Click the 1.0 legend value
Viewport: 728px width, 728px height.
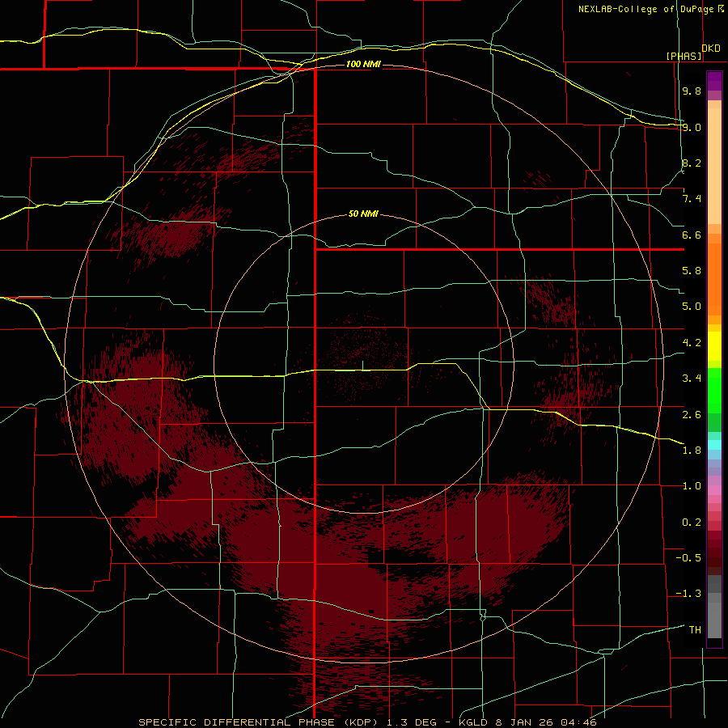pos(692,486)
